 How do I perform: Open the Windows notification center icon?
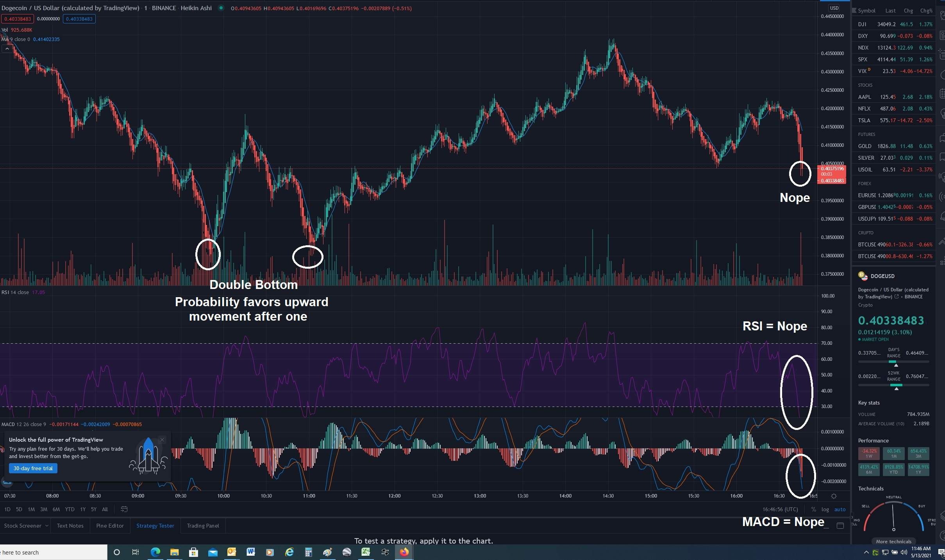pos(941,552)
